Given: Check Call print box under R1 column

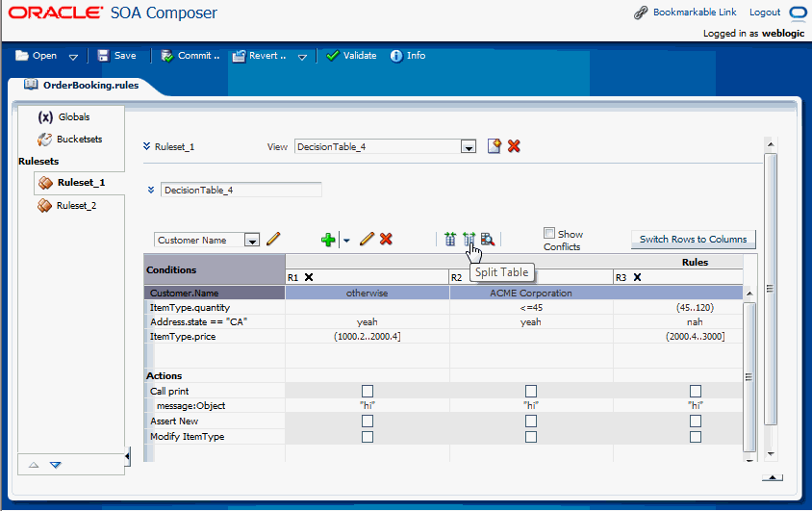Looking at the screenshot, I should pos(368,391).
